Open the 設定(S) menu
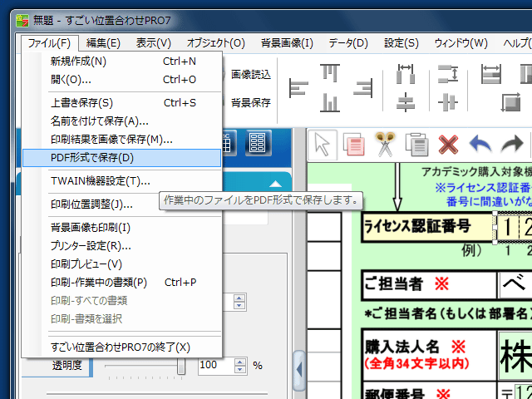532x399 pixels. [401, 43]
